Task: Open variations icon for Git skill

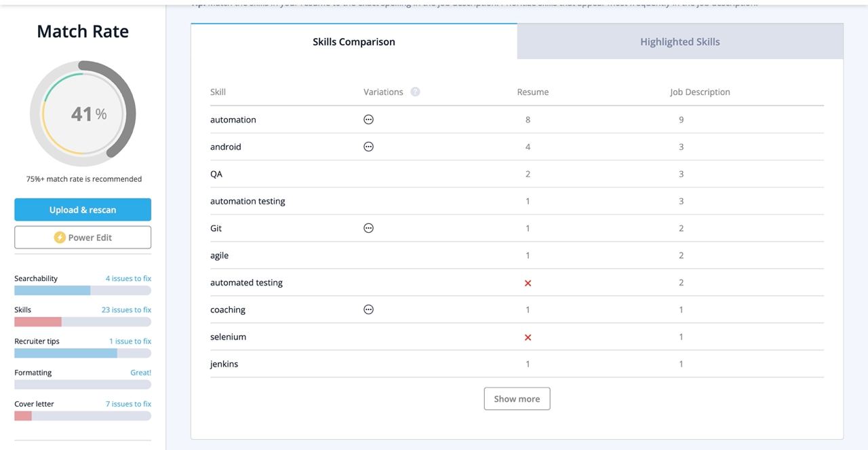Action: [368, 228]
